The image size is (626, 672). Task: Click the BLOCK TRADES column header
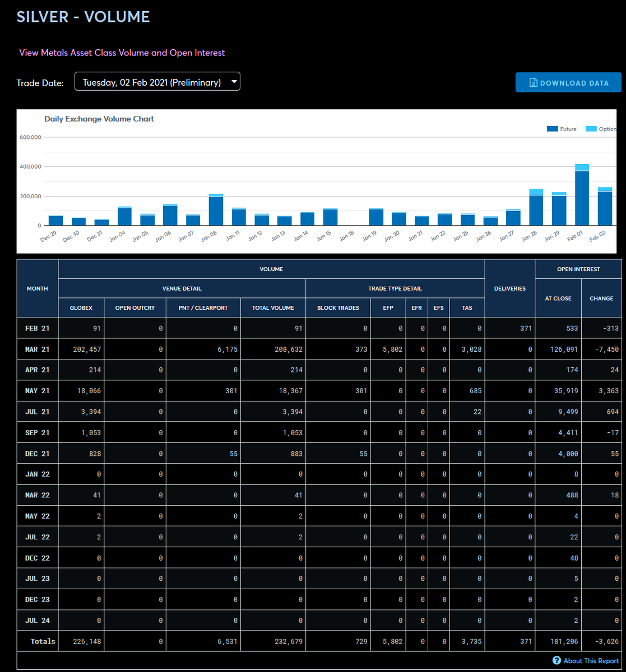pyautogui.click(x=338, y=307)
